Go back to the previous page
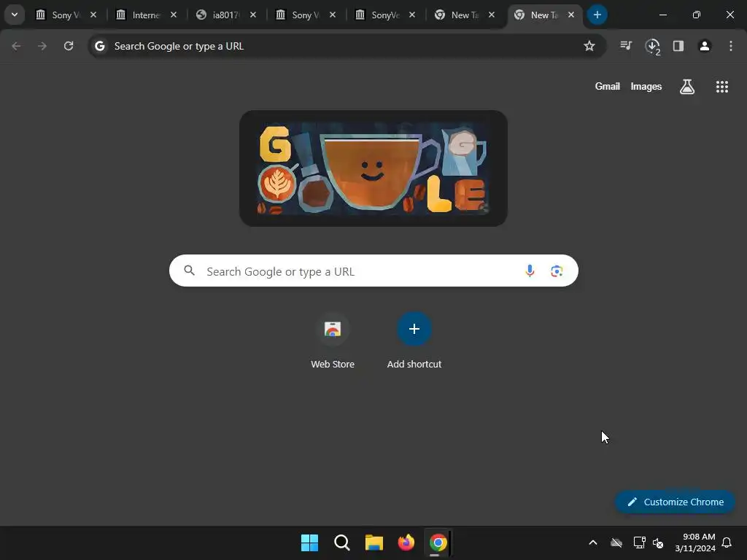747x560 pixels. click(x=16, y=46)
